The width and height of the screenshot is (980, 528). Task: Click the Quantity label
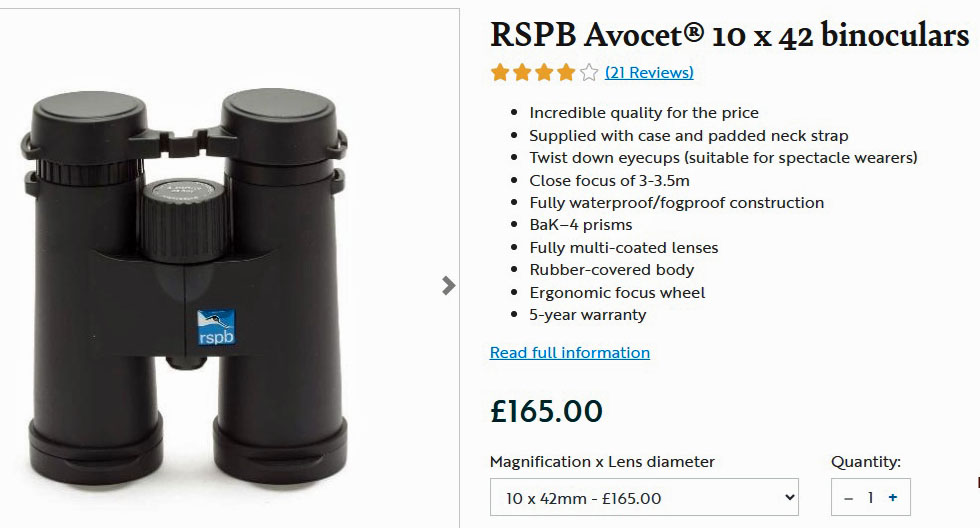click(866, 462)
